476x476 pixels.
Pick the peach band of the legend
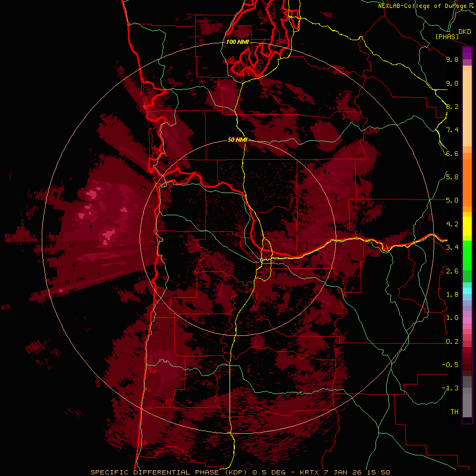pos(467,108)
